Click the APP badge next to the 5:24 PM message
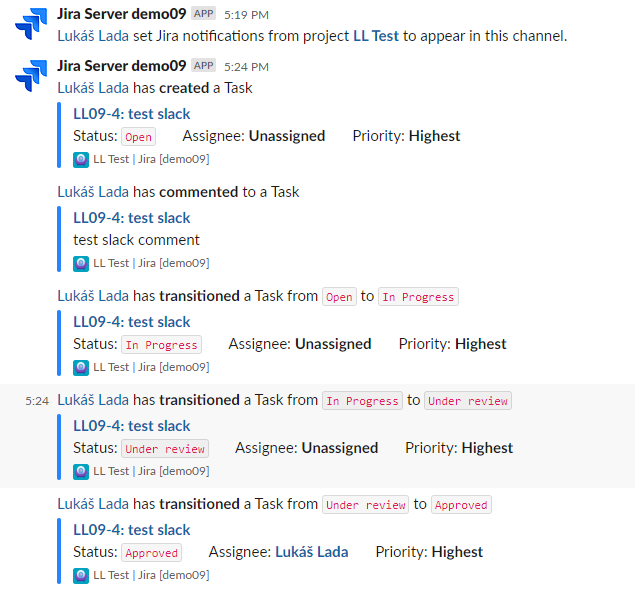 pos(203,66)
